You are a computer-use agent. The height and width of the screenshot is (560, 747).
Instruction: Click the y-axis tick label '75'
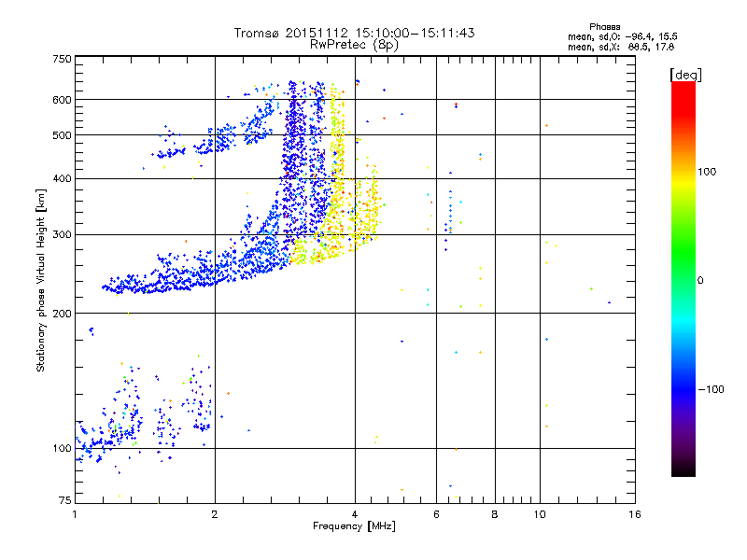65,500
